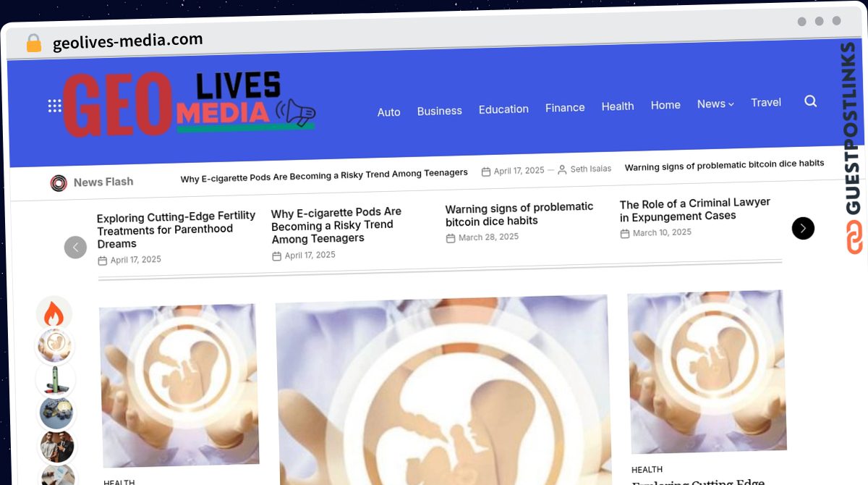Image resolution: width=868 pixels, height=485 pixels.
Task: Open the dotted grid menu icon
Action: pos(55,106)
